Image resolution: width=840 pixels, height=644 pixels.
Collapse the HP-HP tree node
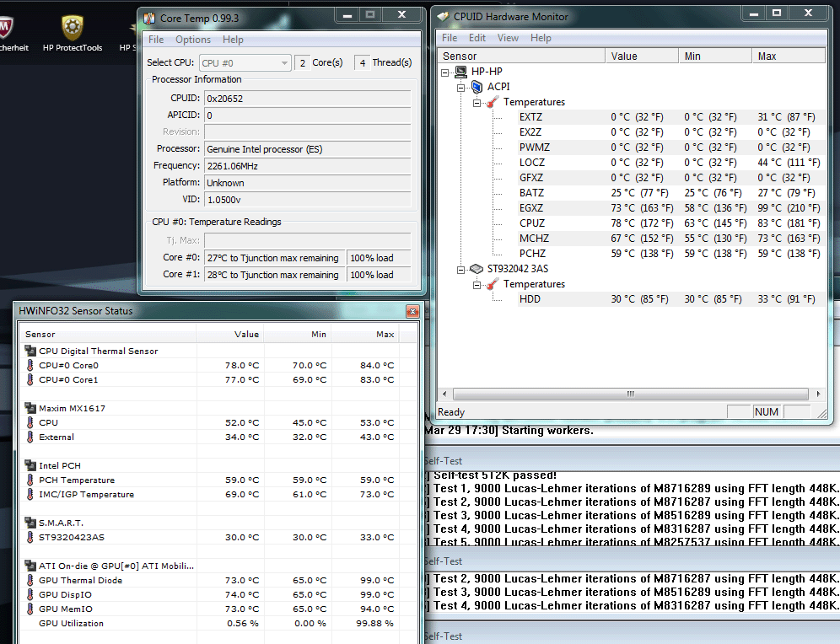pyautogui.click(x=444, y=72)
